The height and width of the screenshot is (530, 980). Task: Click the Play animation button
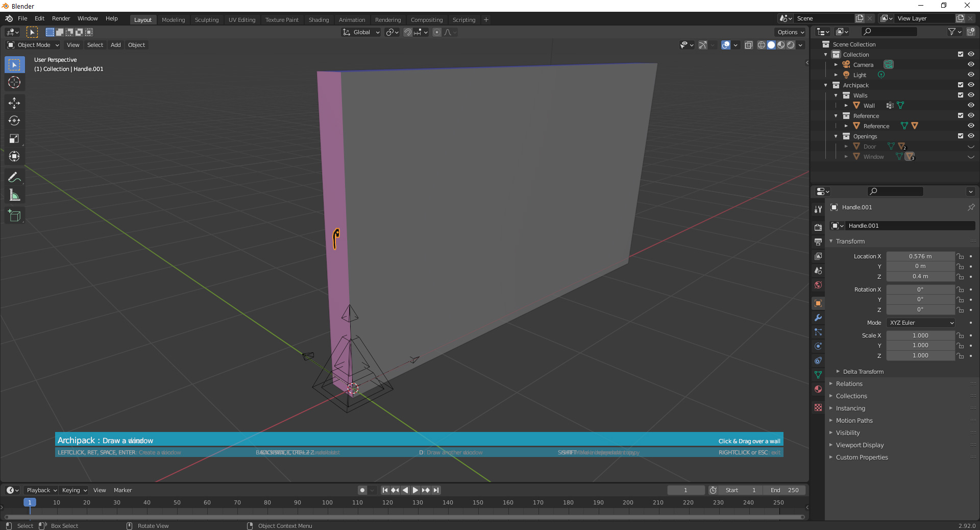click(415, 490)
